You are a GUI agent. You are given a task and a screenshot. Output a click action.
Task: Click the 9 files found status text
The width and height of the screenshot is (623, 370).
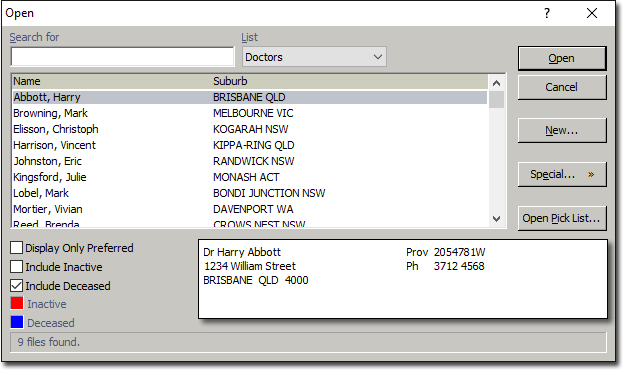(48, 342)
